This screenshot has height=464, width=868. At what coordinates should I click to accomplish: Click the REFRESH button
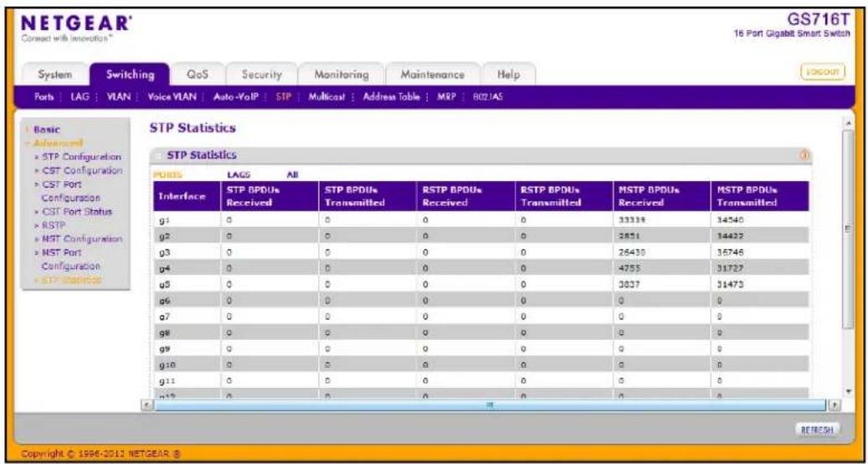tap(818, 429)
